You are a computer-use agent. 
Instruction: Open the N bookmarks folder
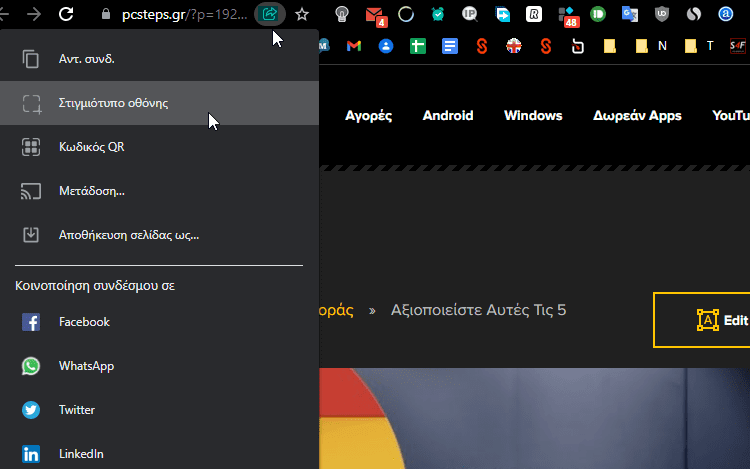click(x=651, y=46)
